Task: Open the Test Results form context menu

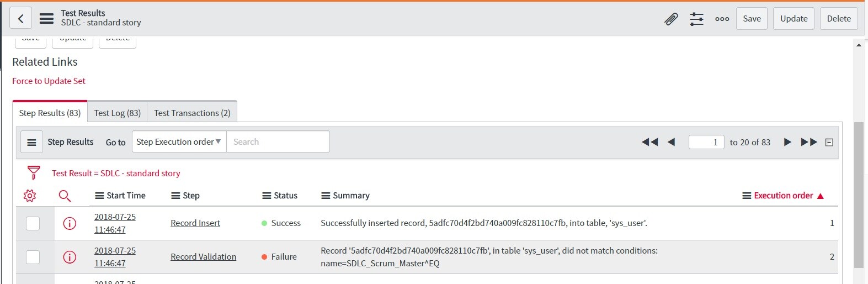Action: coord(47,18)
